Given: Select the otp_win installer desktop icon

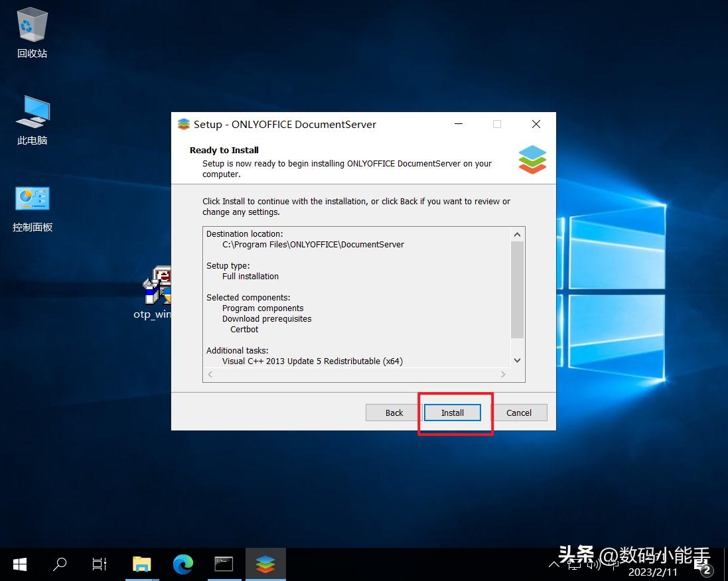Looking at the screenshot, I should pos(157,287).
